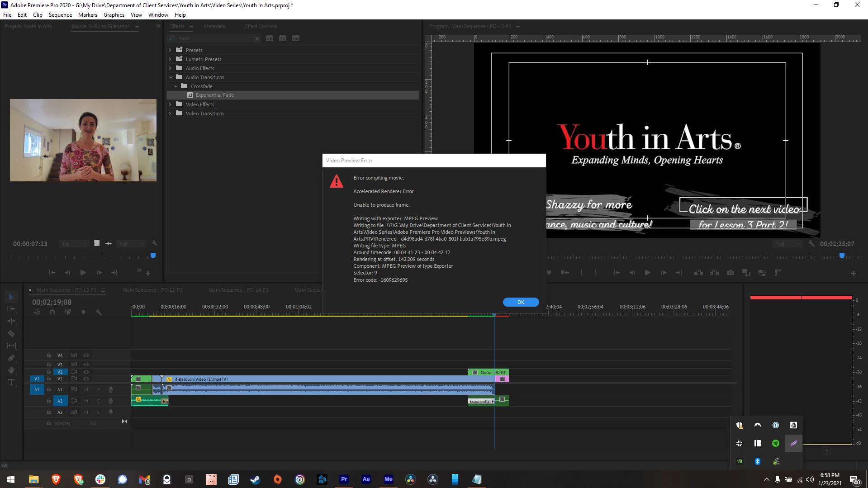Open the Markers menu
Viewport: 868px width, 488px height.
pos(88,15)
